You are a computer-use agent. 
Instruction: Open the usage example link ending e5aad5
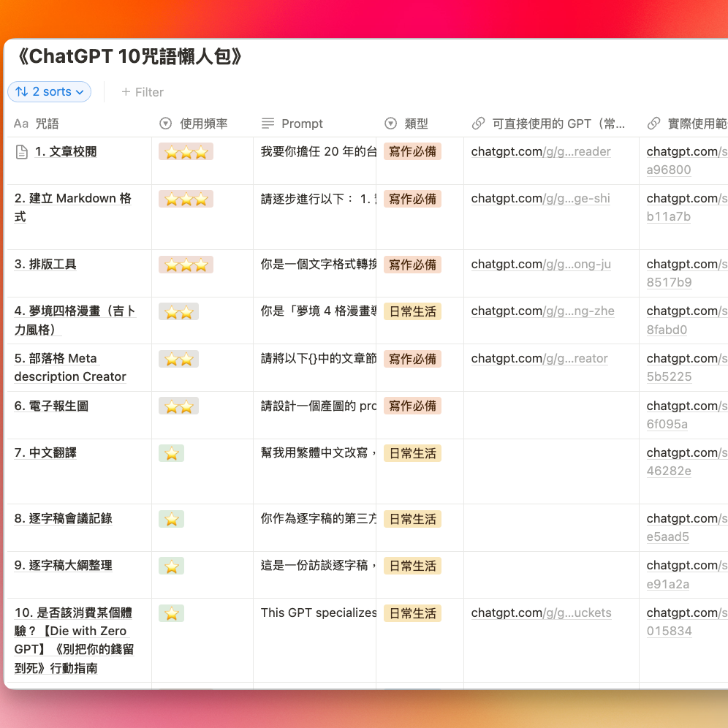tap(687, 528)
